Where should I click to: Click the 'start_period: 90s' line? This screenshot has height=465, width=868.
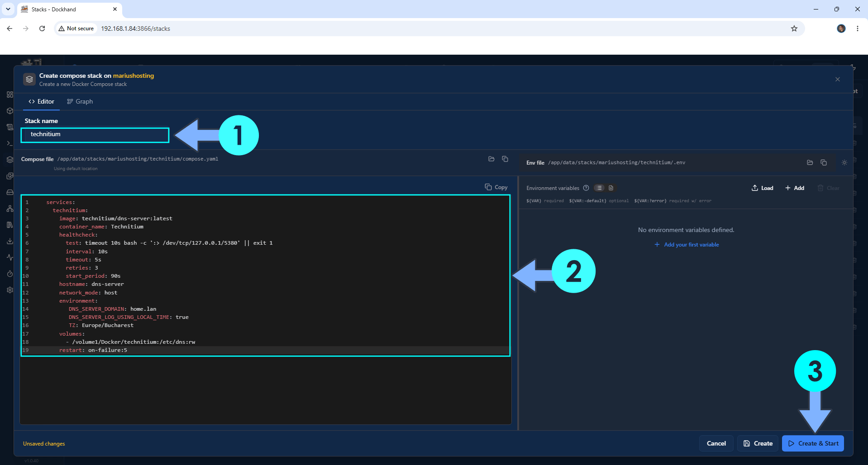click(x=93, y=276)
